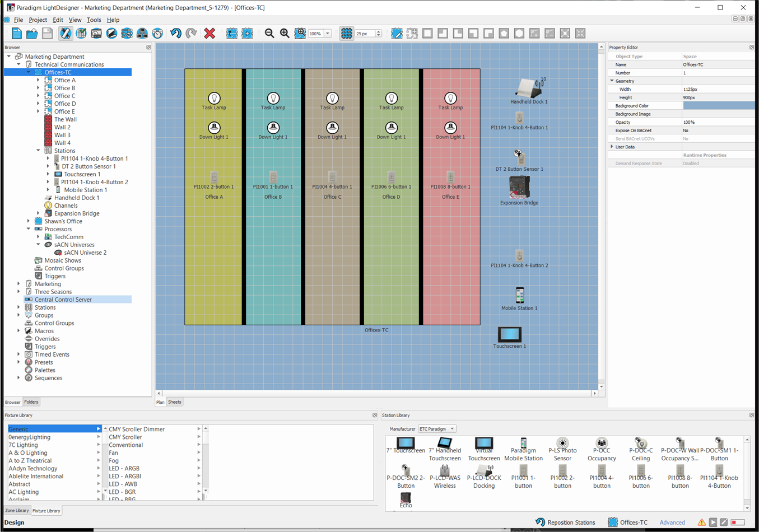Click the red X delete icon

(209, 34)
